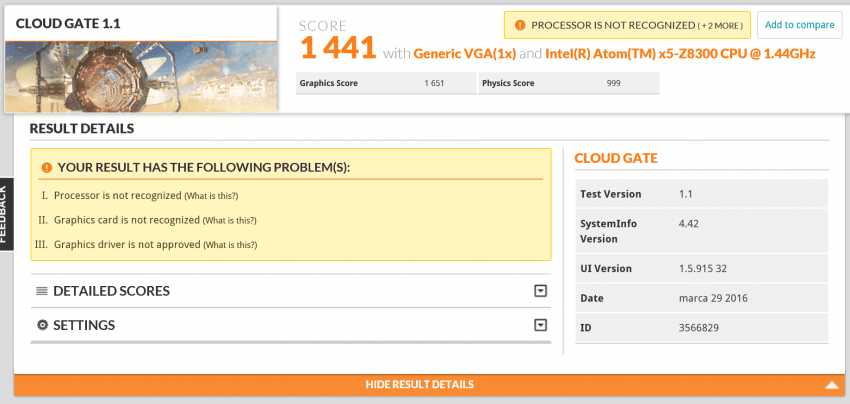Click the Generic VGA(1x) link
This screenshot has width=850, height=404.
[x=465, y=54]
